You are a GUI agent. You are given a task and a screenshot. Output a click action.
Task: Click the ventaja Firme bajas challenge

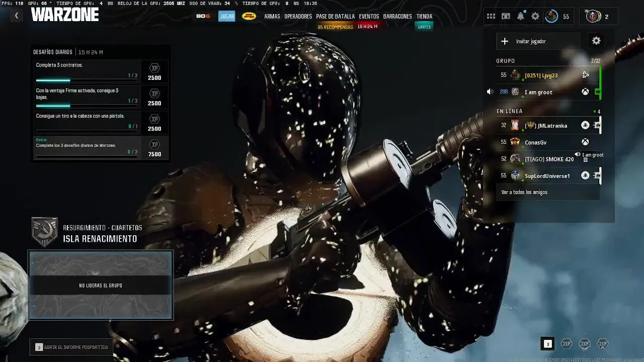pos(101,97)
